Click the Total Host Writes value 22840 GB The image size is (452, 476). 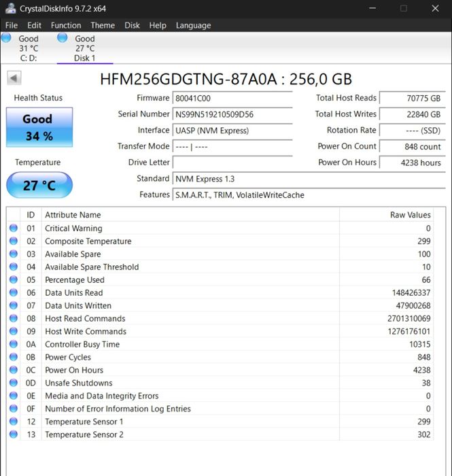pos(413,114)
